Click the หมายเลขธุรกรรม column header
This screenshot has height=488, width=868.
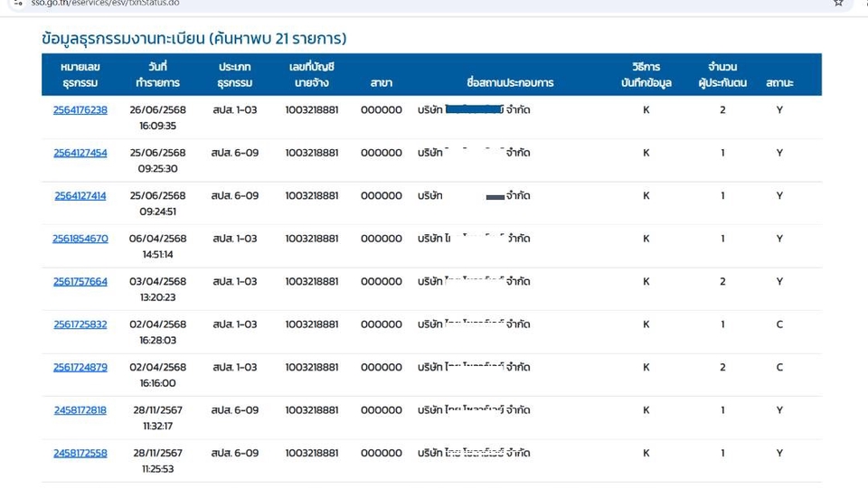point(80,75)
